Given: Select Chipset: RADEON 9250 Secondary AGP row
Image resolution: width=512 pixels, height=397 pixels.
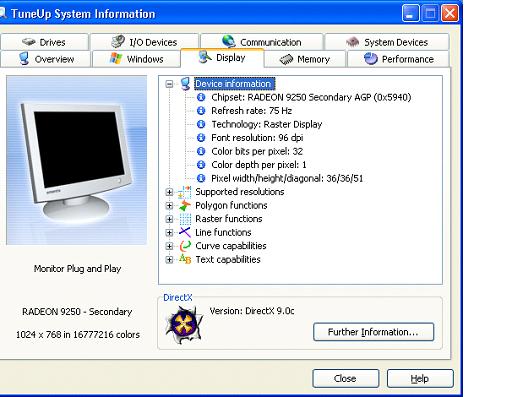Looking at the screenshot, I should pos(311,97).
